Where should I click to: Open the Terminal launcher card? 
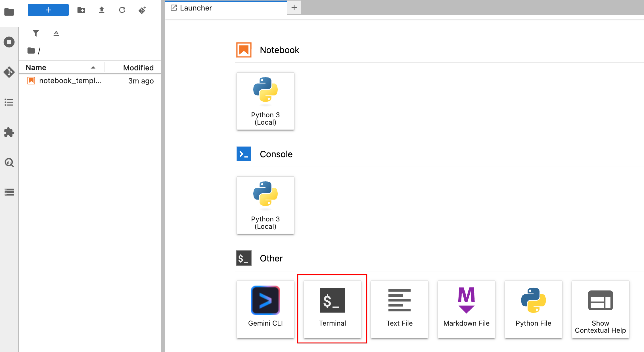click(332, 309)
